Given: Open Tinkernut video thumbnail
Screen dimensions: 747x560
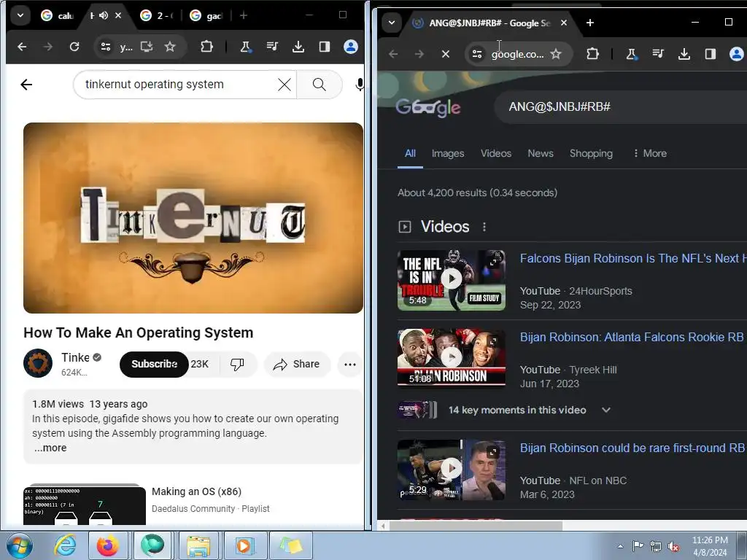Looking at the screenshot, I should (x=193, y=218).
